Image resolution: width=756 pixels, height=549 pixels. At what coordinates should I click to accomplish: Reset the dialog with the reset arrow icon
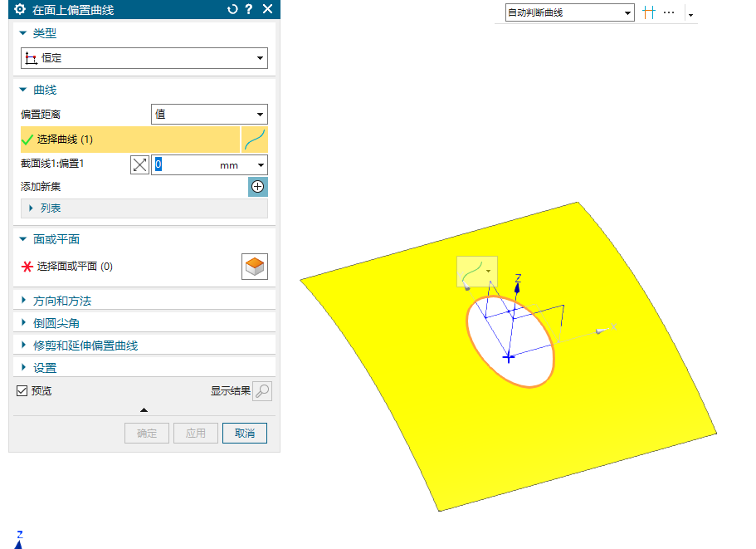232,9
